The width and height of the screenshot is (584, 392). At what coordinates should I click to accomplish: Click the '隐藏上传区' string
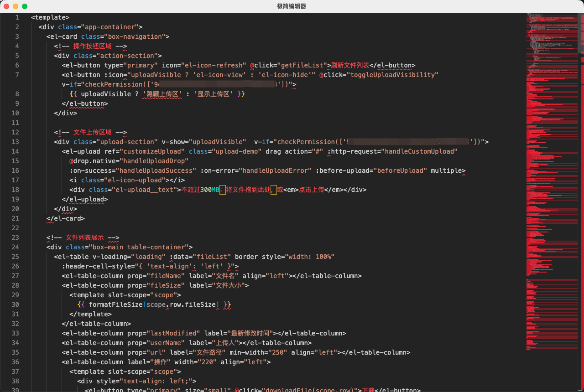tap(162, 94)
